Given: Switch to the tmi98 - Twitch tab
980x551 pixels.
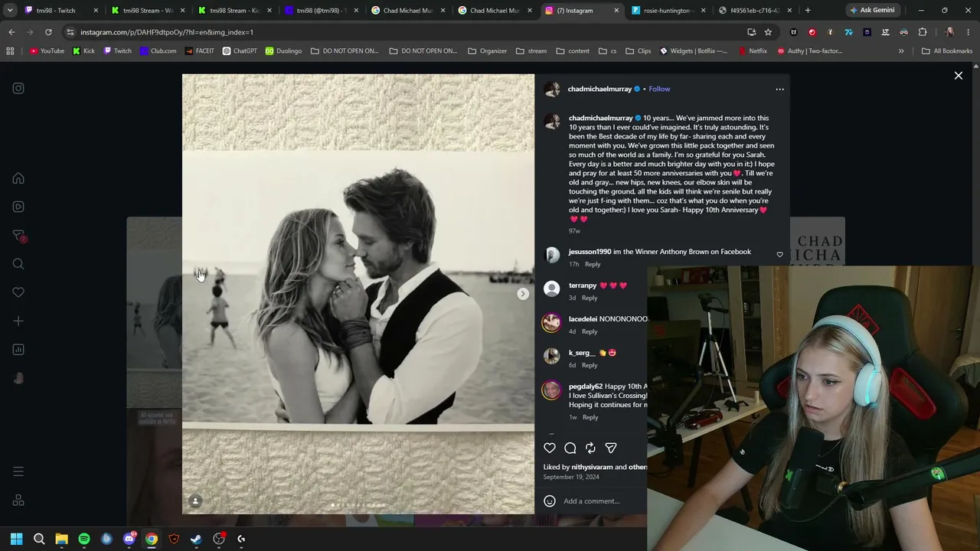Looking at the screenshot, I should [61, 11].
